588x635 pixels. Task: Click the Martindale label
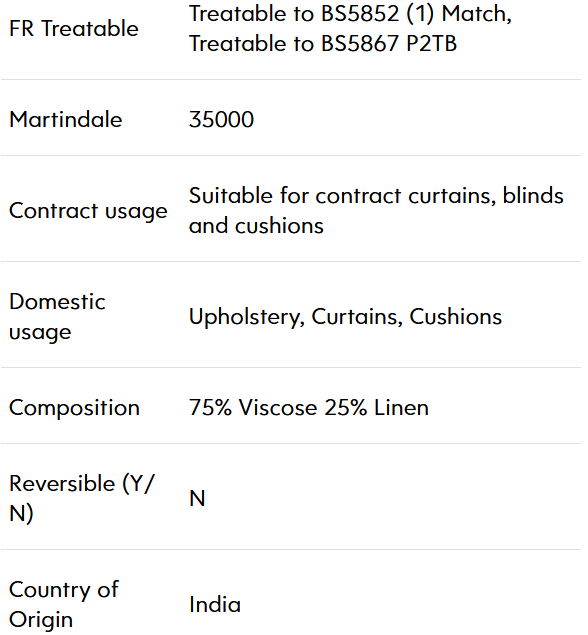point(66,119)
